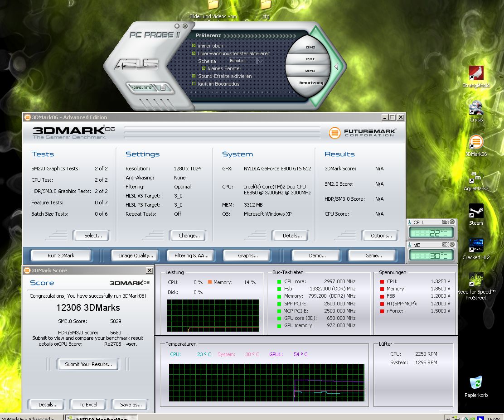The height and width of the screenshot is (420, 504).
Task: Select the WMI tab in PC Probe
Action: click(310, 71)
